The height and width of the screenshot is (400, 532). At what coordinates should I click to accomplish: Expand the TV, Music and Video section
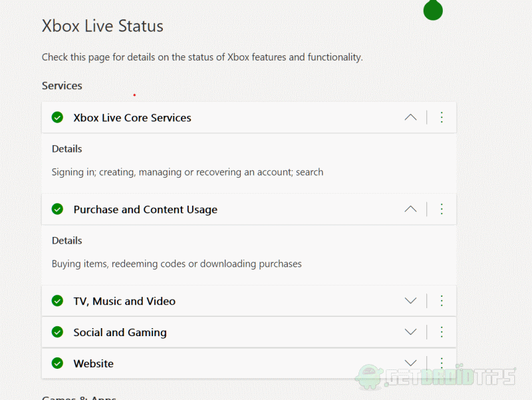pyautogui.click(x=410, y=301)
